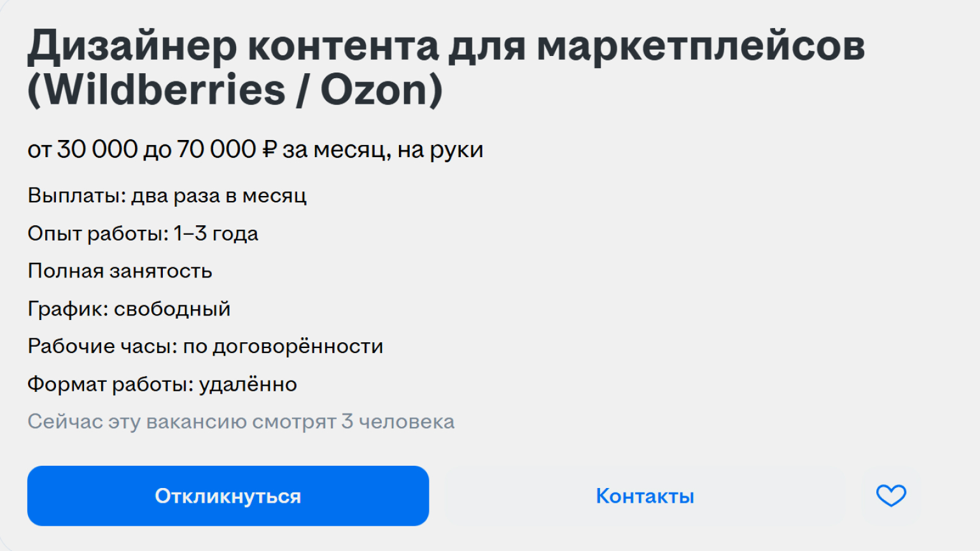Click the Опыт работы: 1–3 года line

point(143,234)
